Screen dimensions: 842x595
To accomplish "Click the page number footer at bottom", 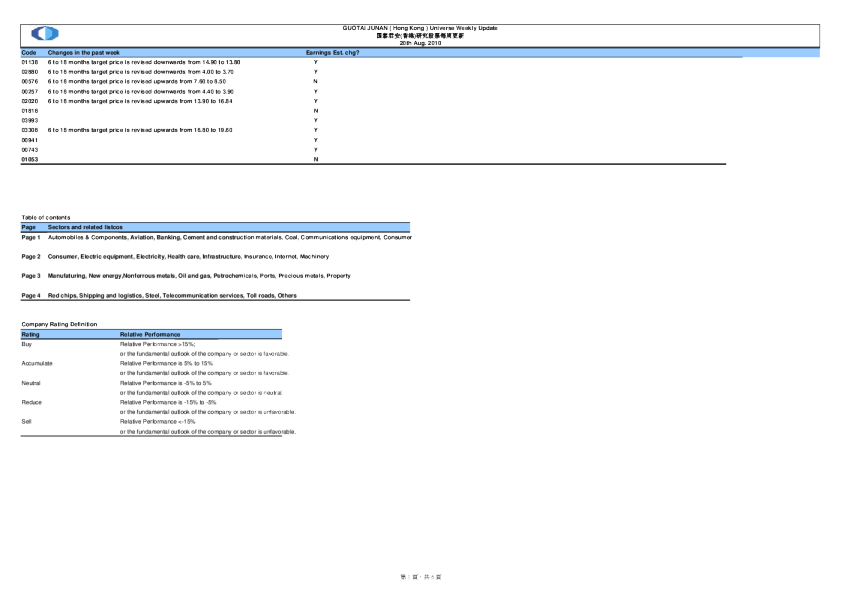I will coord(421,577).
